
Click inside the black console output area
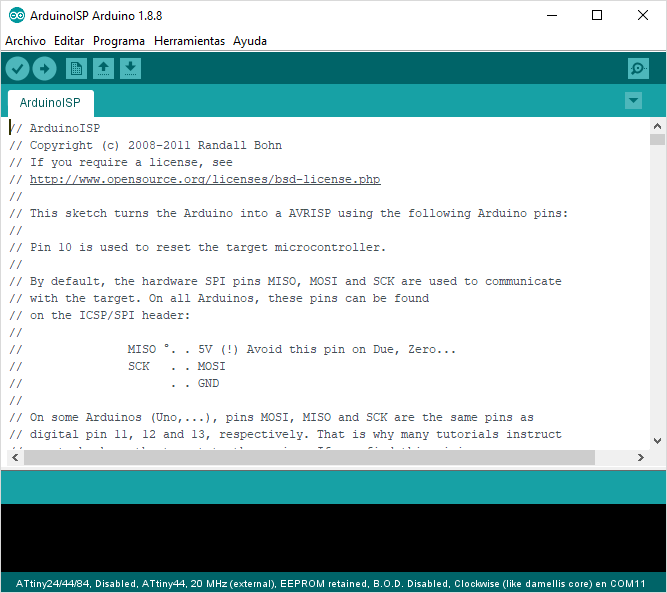coord(334,538)
